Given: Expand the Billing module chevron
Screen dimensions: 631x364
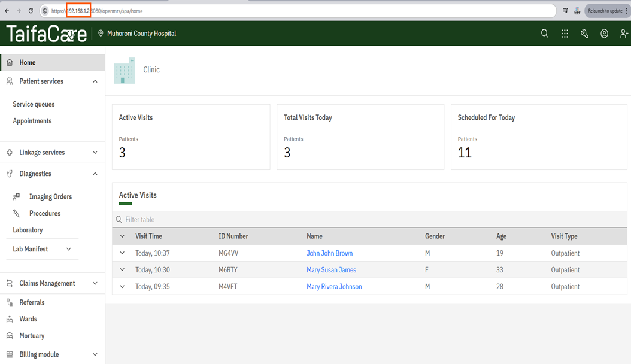Looking at the screenshot, I should pyautogui.click(x=95, y=354).
